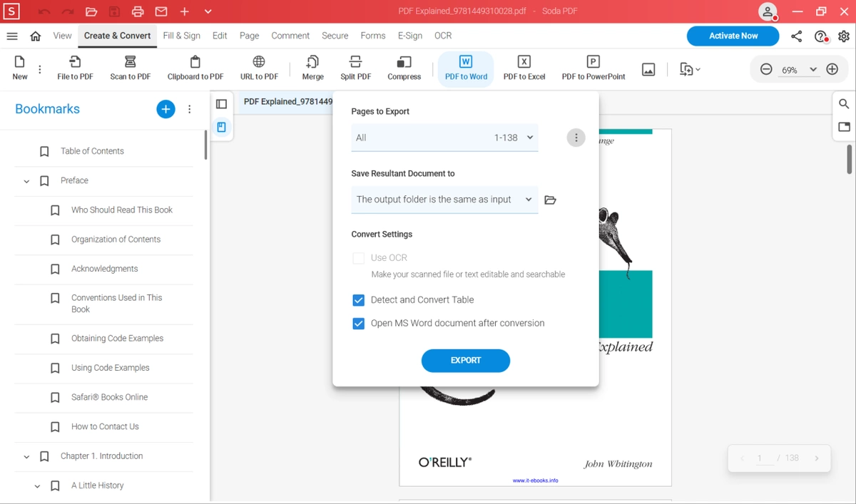Zoom in with the plus button
This screenshot has height=504, width=856.
pyautogui.click(x=832, y=69)
